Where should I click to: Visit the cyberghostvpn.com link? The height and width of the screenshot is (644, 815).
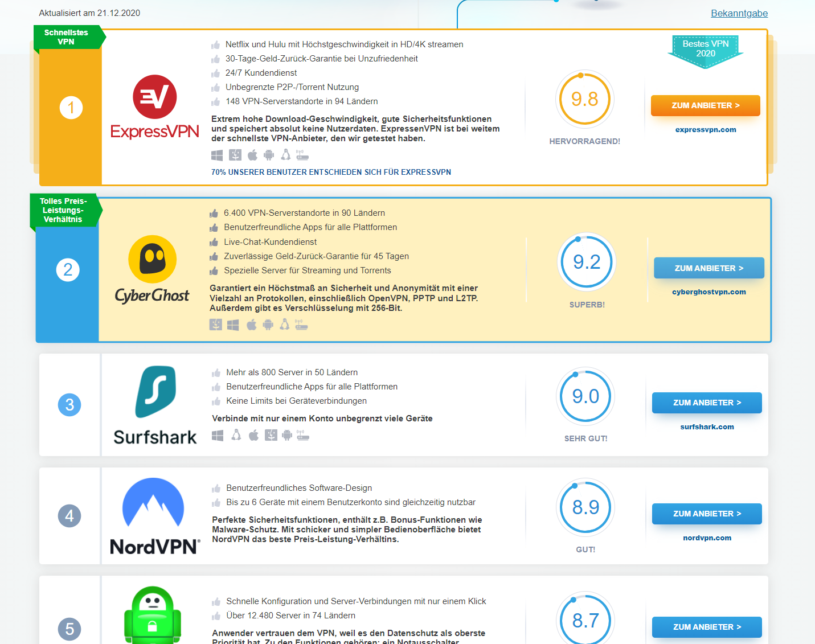click(709, 292)
